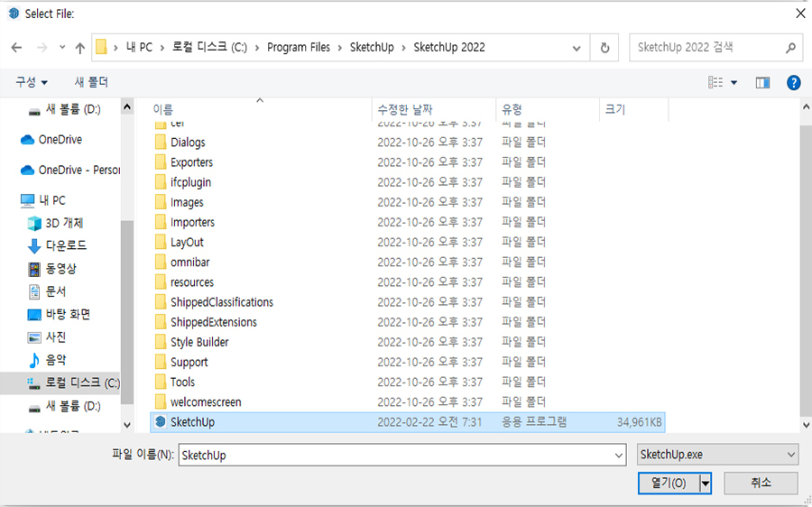Click 로컬 디스크 (C:) breadcrumb
This screenshot has width=812, height=507.
coord(209,48)
